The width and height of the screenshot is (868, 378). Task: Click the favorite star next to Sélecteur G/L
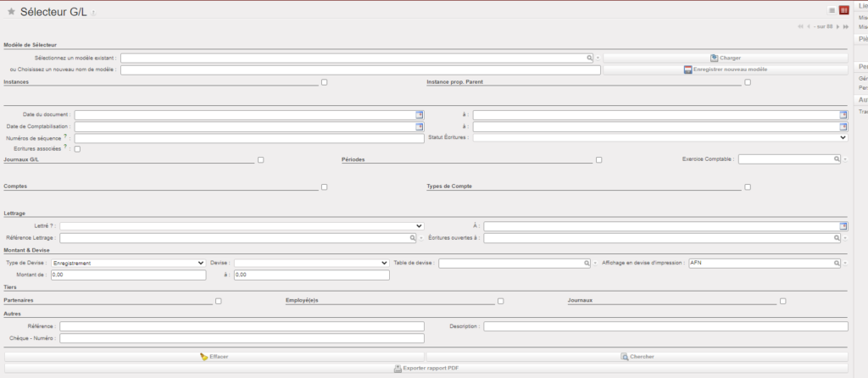point(11,11)
